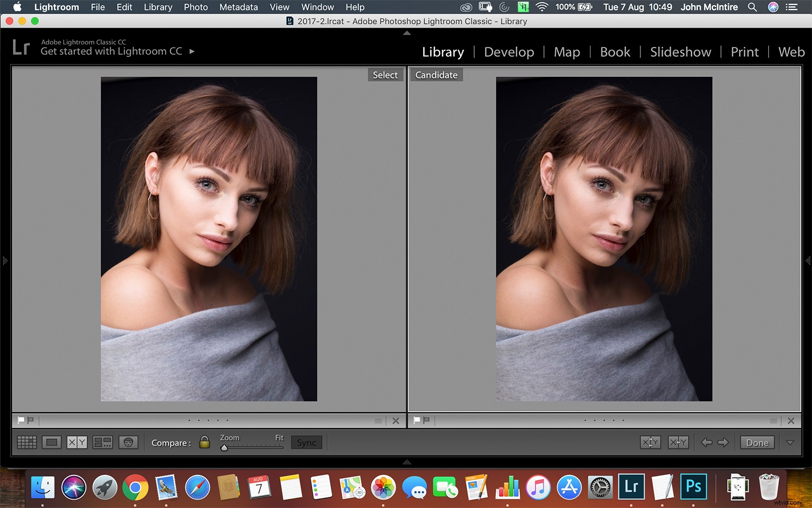Screen dimensions: 812x508
Task: Open the toolbar options dropdown triangle
Action: [x=790, y=442]
